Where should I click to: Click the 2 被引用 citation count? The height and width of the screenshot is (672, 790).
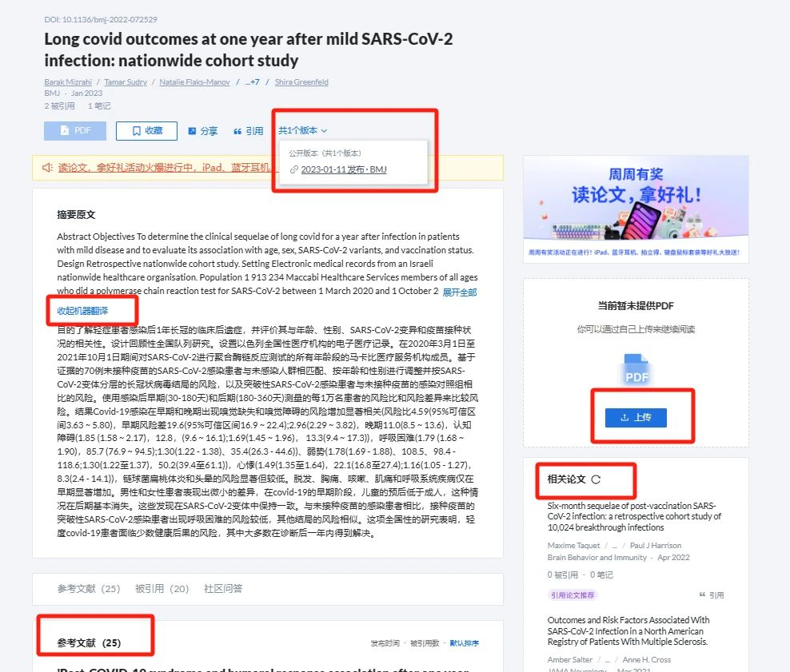pyautogui.click(x=59, y=105)
